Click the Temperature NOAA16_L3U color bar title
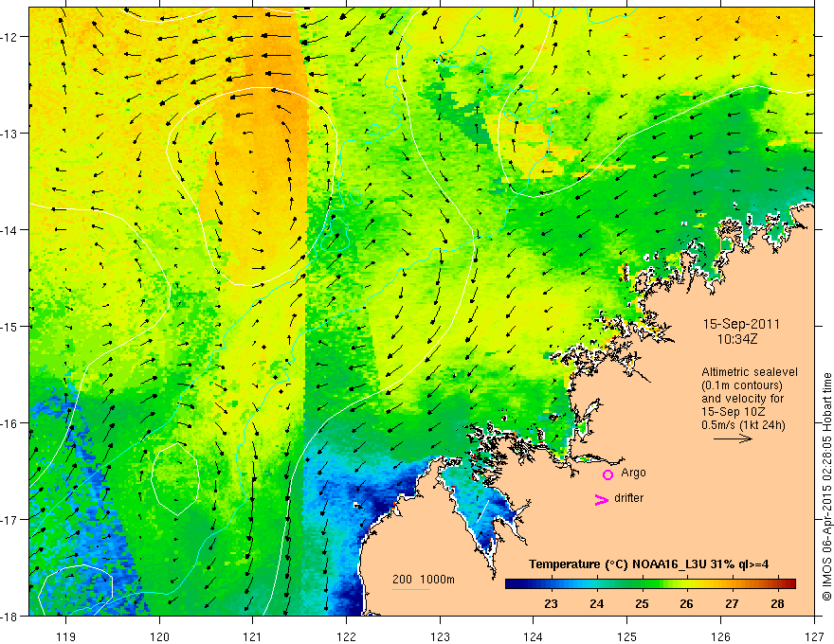Viewport: 834px width, 644px height. tap(648, 564)
